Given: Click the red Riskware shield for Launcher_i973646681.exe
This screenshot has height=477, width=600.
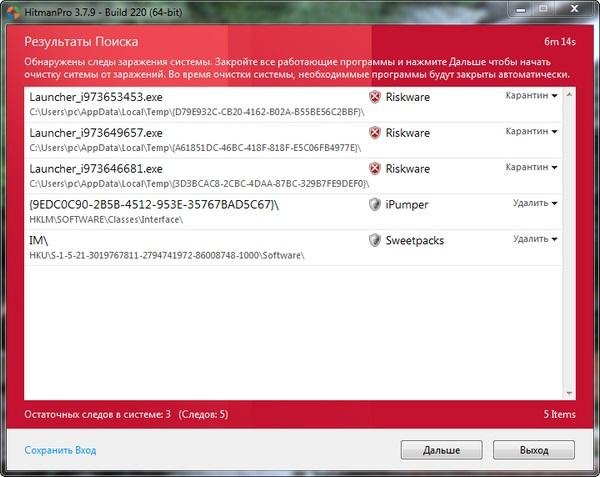Looking at the screenshot, I should (375, 169).
